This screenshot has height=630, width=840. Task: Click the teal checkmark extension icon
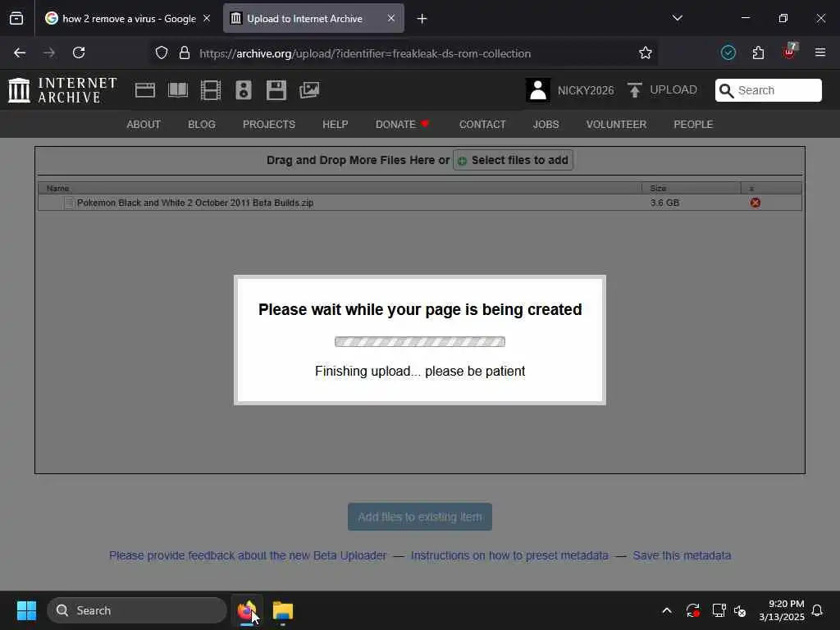click(x=728, y=52)
